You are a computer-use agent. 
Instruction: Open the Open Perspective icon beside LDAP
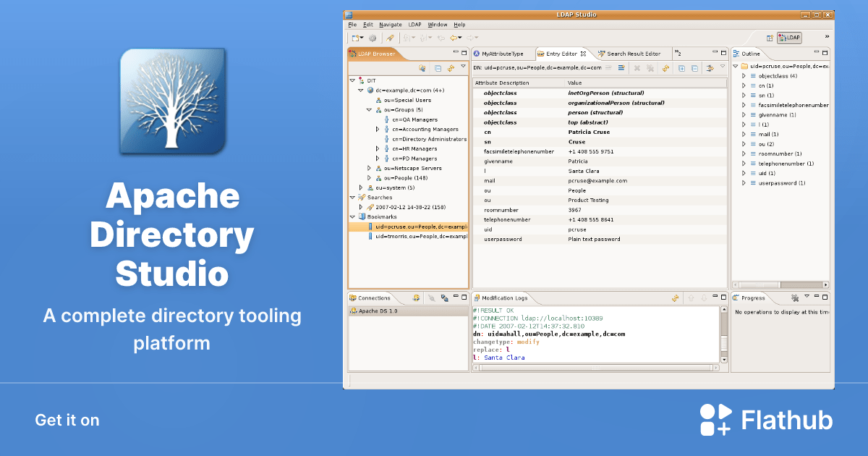770,38
